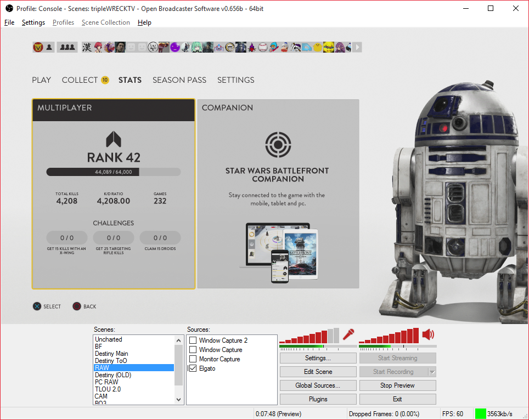Select the round helmet emblem avatar

(x=230, y=47)
